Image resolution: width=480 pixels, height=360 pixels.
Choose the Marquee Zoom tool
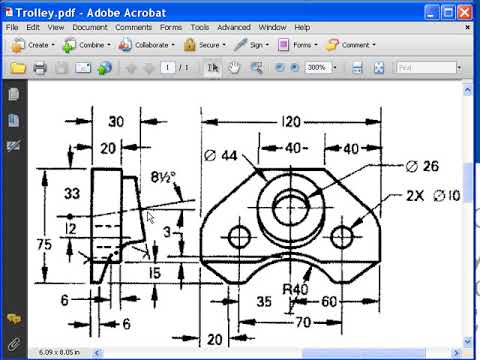click(256, 68)
